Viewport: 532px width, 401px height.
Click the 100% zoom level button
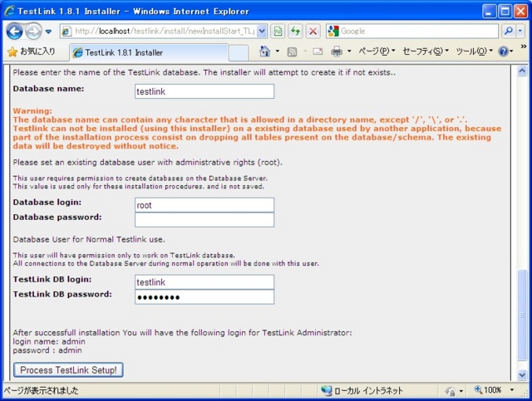coord(488,390)
